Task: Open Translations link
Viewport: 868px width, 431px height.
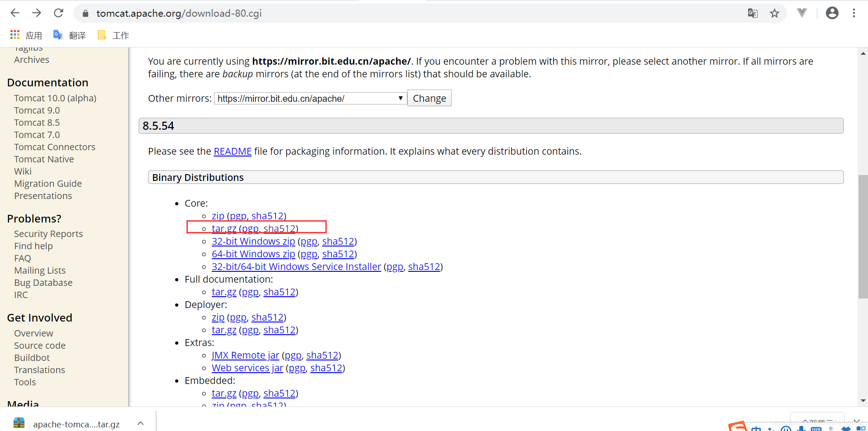Action: coord(39,370)
